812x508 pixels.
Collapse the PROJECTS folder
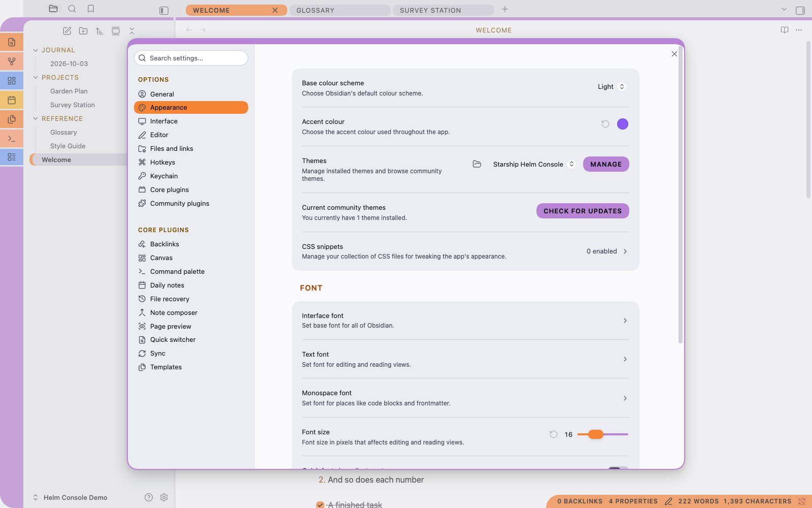pos(36,78)
